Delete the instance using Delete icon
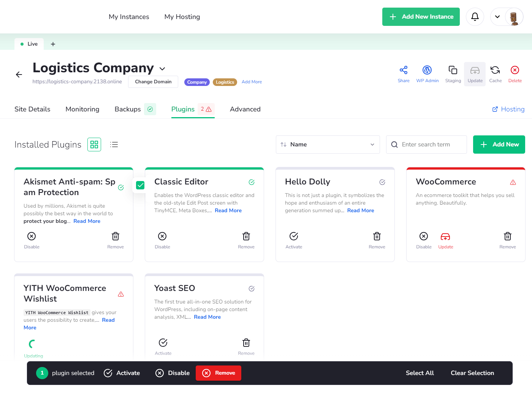This screenshot has width=532, height=394. click(x=515, y=70)
